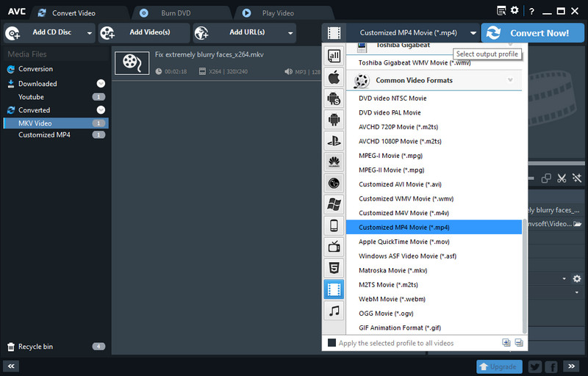Select the 'all' profiles category icon
The height and width of the screenshot is (376, 588).
(x=334, y=56)
